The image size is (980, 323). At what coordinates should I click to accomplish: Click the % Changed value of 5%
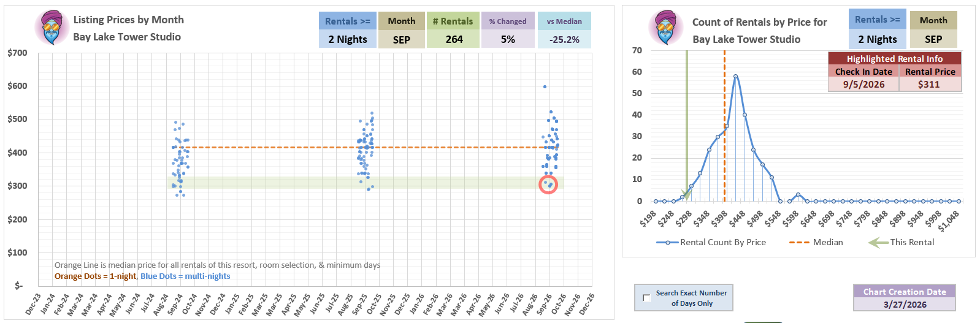click(508, 39)
